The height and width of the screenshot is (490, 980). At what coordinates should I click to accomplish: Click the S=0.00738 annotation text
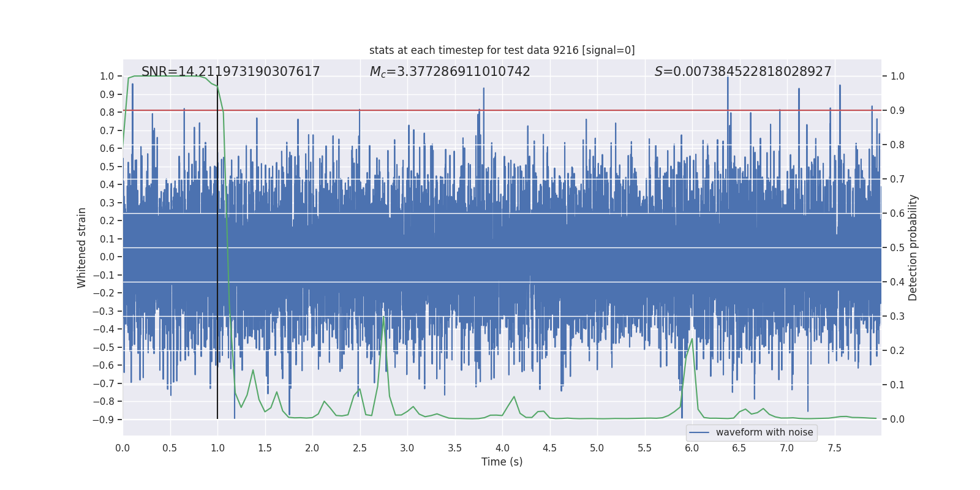click(742, 72)
